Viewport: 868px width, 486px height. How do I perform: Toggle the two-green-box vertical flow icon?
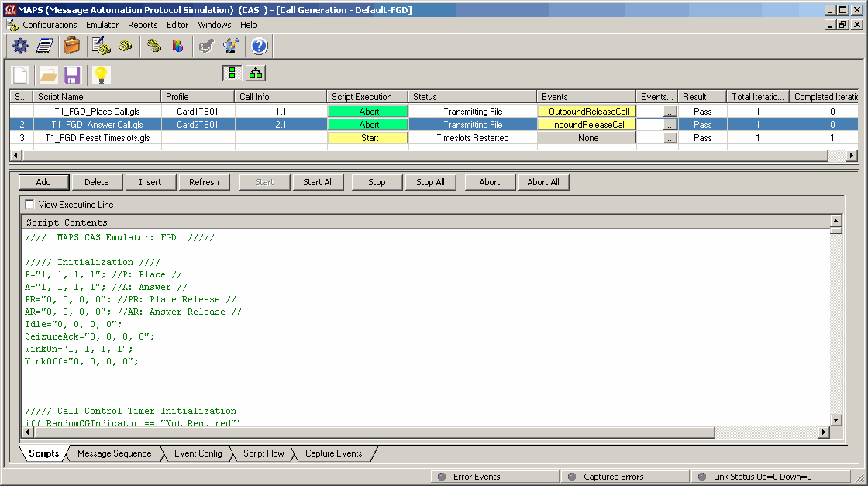[232, 73]
